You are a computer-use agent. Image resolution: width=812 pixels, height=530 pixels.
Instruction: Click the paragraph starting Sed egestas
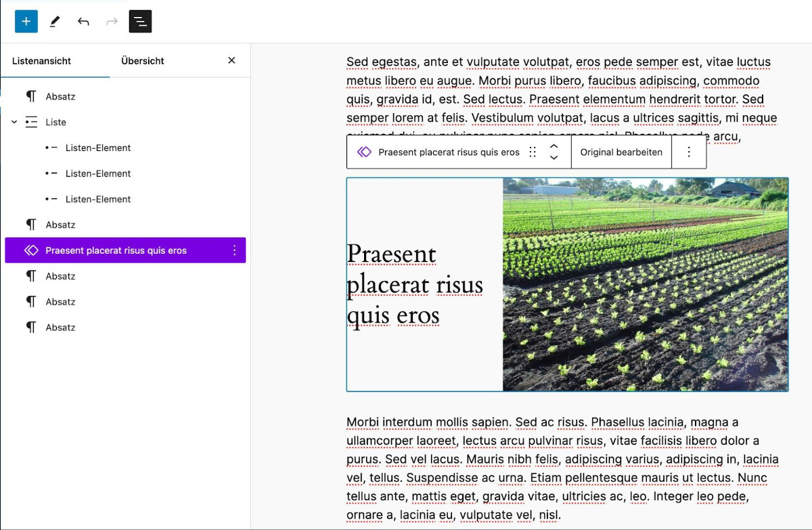(562, 100)
